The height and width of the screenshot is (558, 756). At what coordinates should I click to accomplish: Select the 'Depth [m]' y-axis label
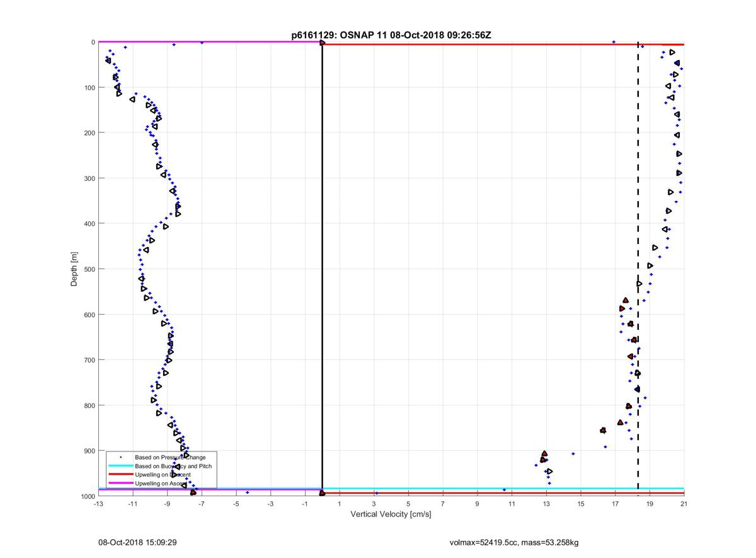[x=74, y=269]
